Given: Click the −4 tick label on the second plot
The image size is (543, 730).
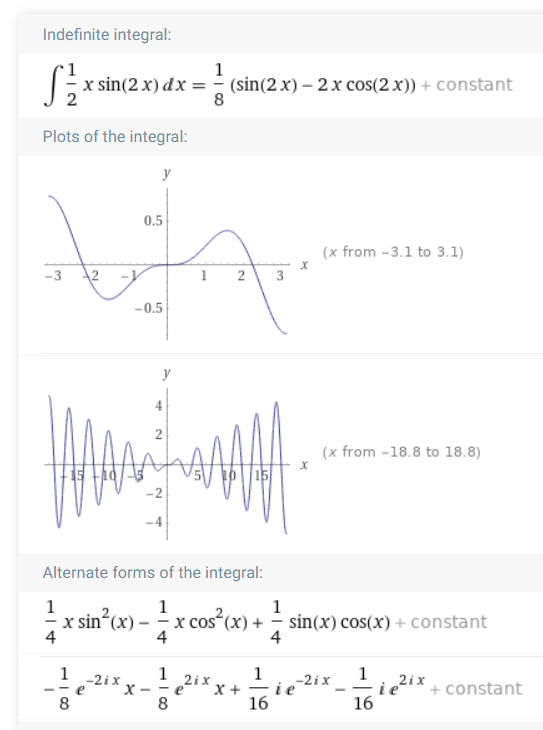Looking at the screenshot, I should (x=154, y=522).
